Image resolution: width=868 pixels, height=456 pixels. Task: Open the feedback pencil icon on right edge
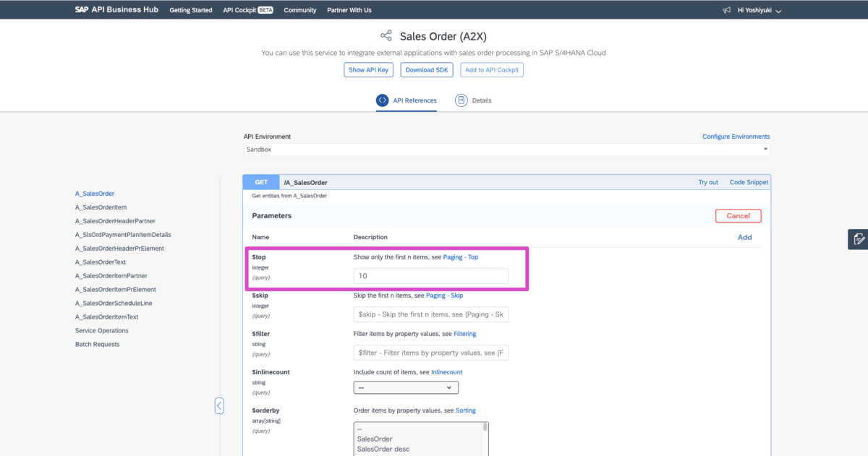pyautogui.click(x=858, y=239)
